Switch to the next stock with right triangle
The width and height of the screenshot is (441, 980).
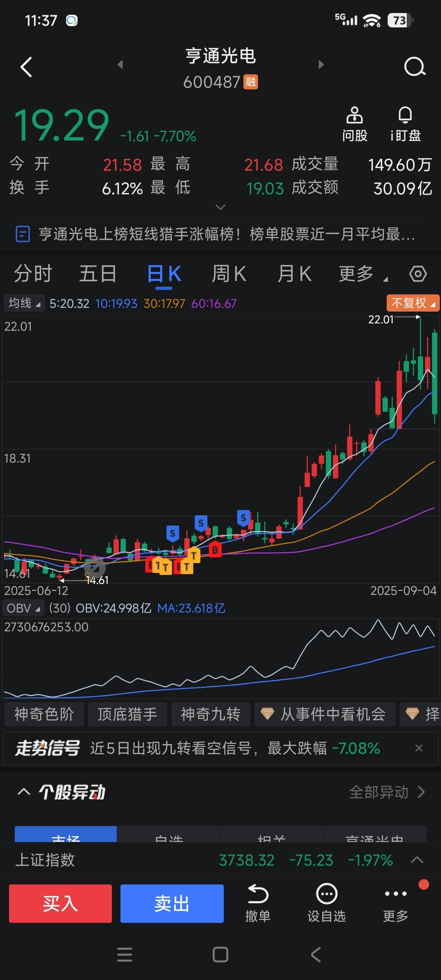321,65
